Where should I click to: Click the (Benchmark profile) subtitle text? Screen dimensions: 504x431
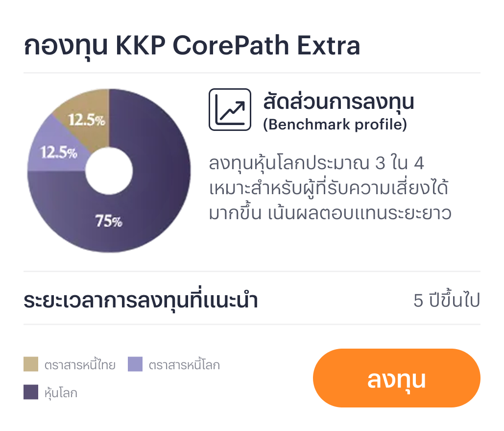click(335, 125)
